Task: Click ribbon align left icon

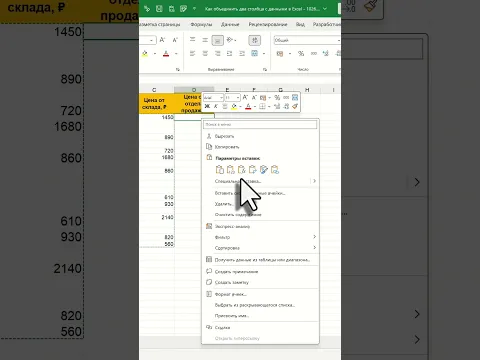Action: point(192,53)
